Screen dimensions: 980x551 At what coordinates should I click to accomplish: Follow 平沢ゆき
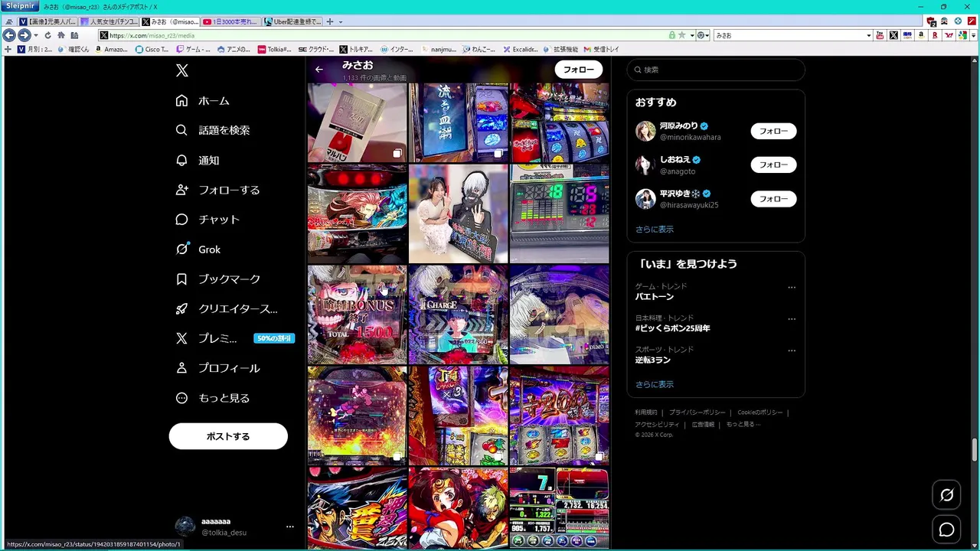773,199
